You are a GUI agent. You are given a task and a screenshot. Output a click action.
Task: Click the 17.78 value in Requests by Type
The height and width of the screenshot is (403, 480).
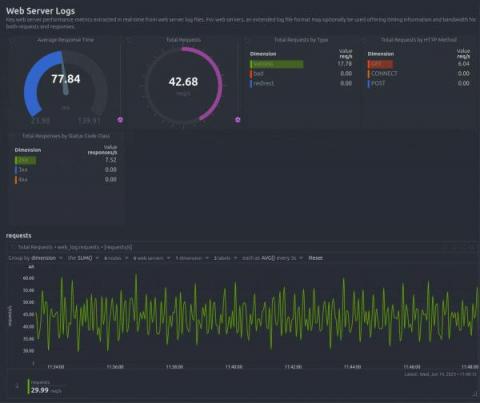345,64
